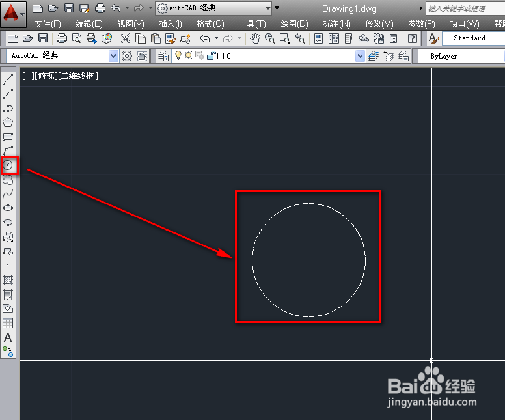The width and height of the screenshot is (505, 420).
Task: Click the 二维线框 visual style label
Action: 78,76
